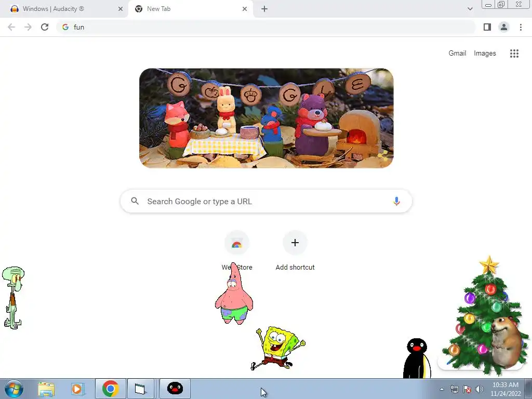The image size is (532, 399).
Task: Click the Christmas tree with hamster
Action: pyautogui.click(x=485, y=317)
